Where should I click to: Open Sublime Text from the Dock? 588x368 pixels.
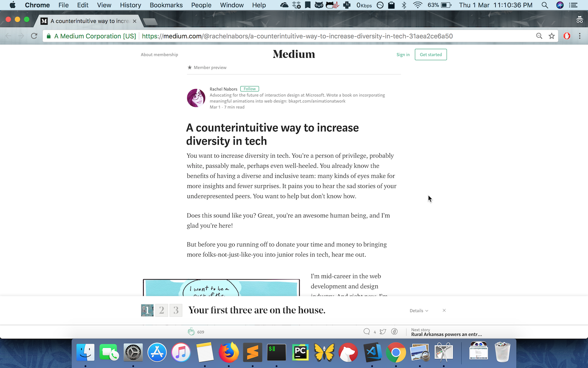coord(253,353)
